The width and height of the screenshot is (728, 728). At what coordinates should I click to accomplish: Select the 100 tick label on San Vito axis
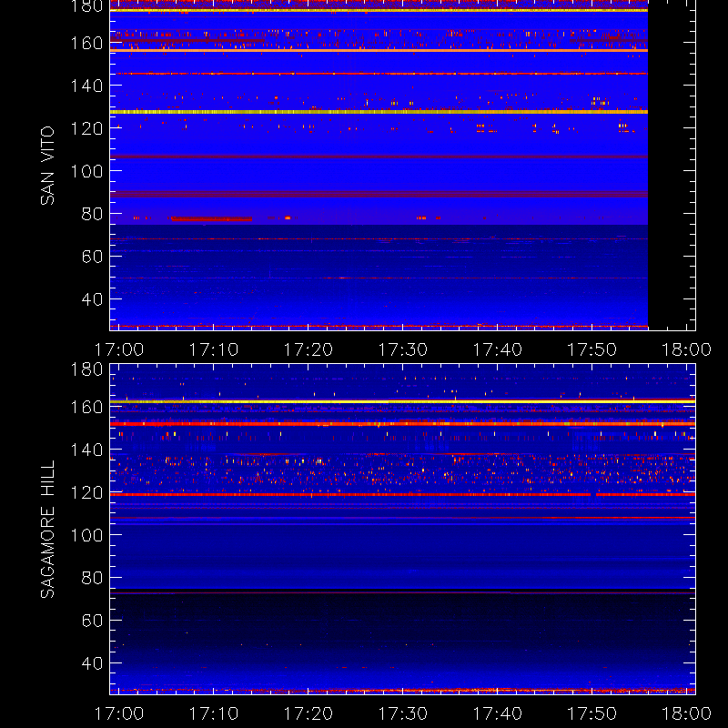click(x=86, y=171)
